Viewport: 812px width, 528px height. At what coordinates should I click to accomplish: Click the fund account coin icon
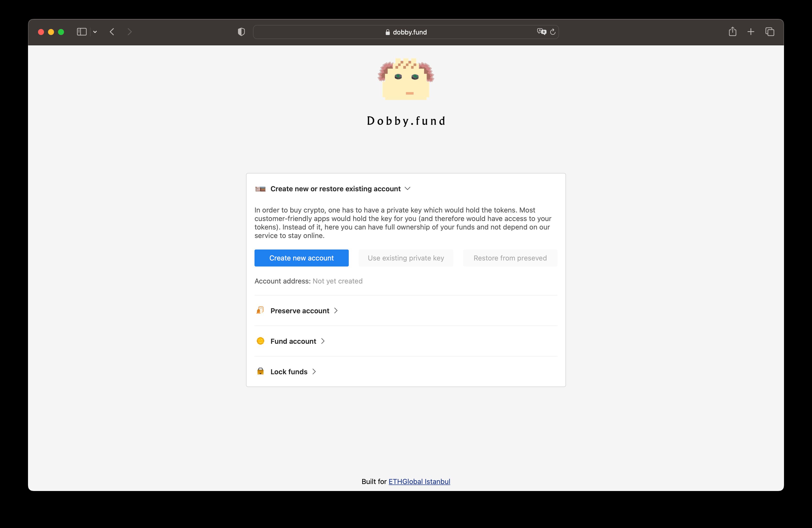[x=261, y=341]
